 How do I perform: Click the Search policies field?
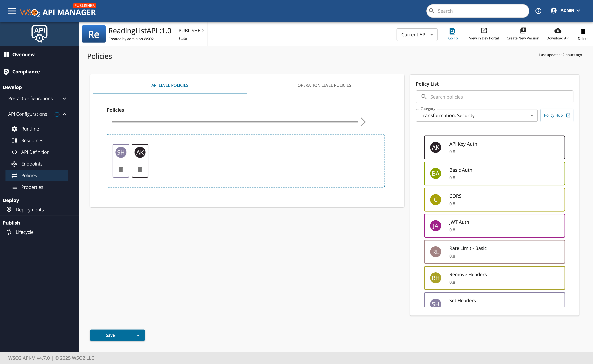(x=494, y=97)
